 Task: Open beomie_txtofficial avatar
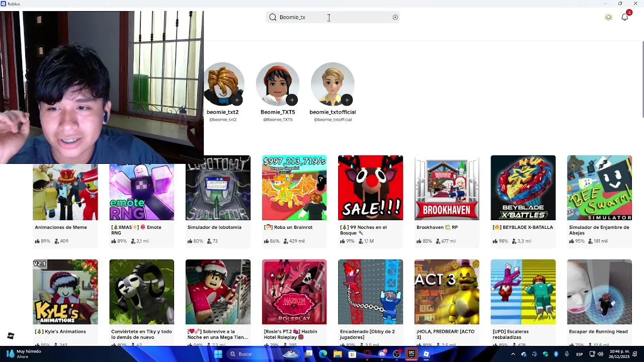[x=333, y=84]
